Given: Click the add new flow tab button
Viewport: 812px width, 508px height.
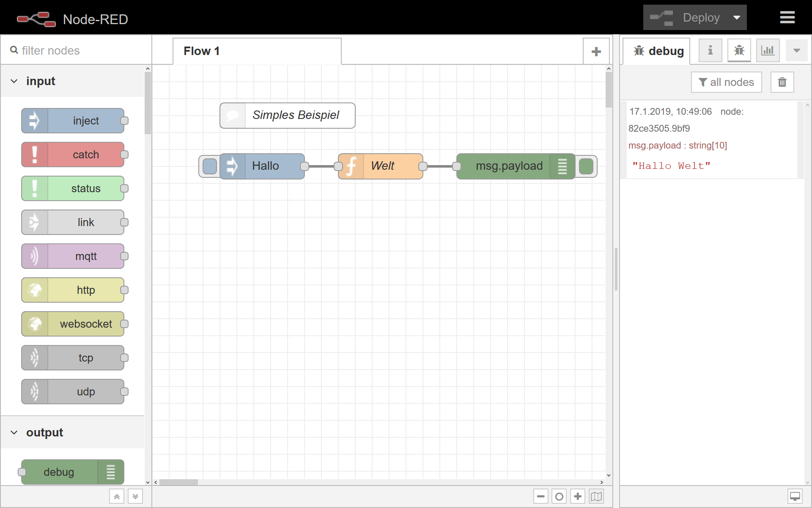Looking at the screenshot, I should 596,52.
